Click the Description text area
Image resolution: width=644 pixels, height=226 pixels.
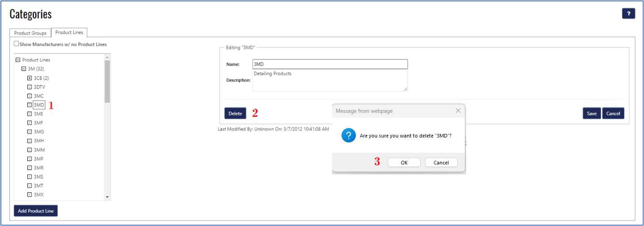[330, 80]
